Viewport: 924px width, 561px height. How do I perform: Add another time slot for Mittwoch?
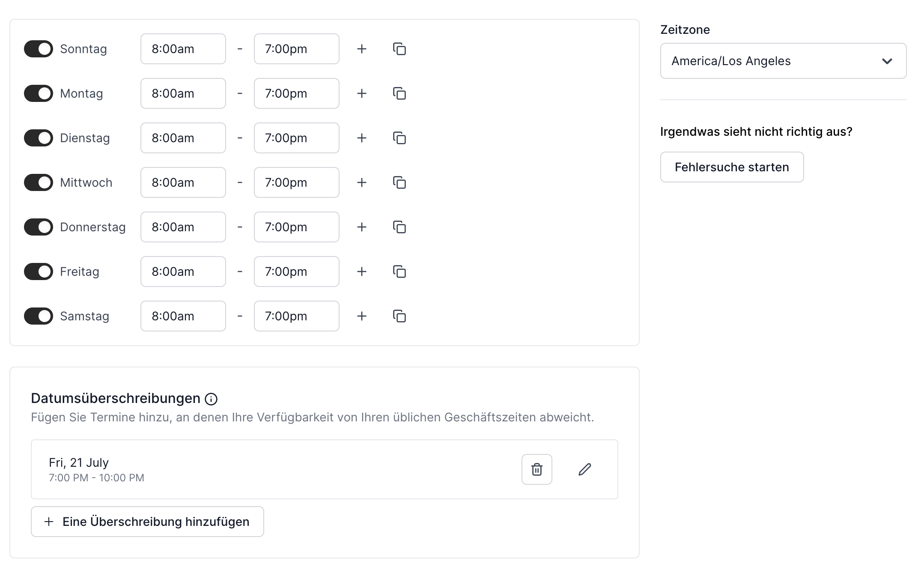(362, 182)
